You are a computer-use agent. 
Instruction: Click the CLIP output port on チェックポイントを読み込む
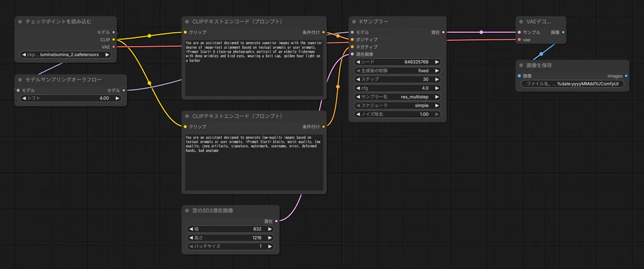[114, 39]
